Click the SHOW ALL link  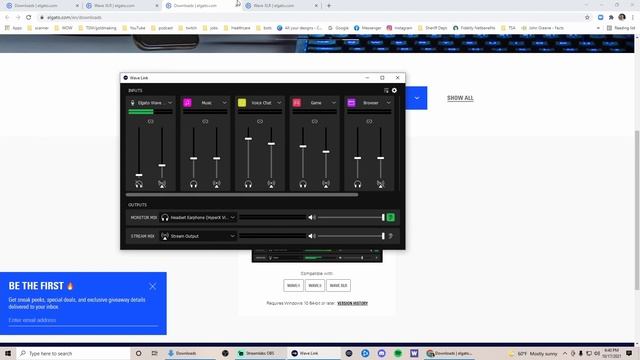(x=460, y=98)
